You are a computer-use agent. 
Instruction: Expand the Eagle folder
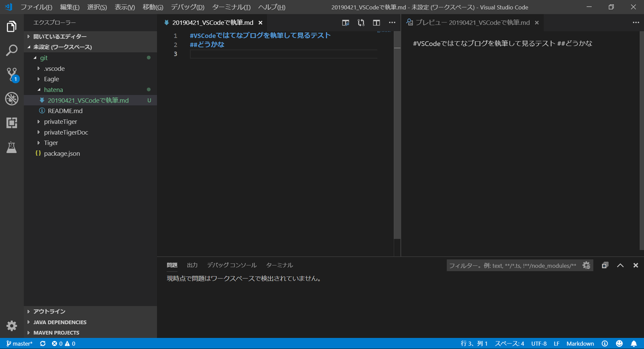pyautogui.click(x=90, y=79)
